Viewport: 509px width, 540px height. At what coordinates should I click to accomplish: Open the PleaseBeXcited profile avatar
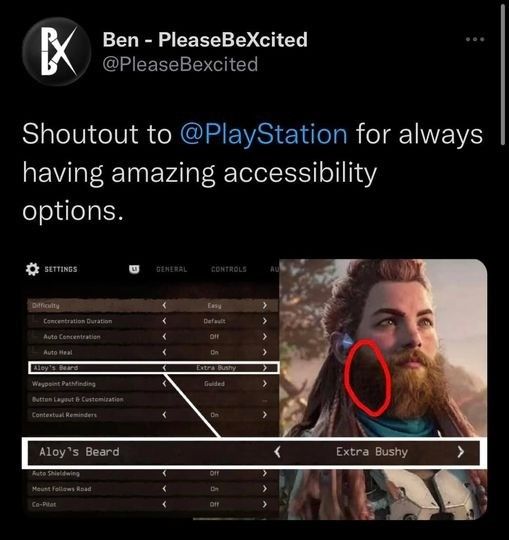(x=56, y=51)
